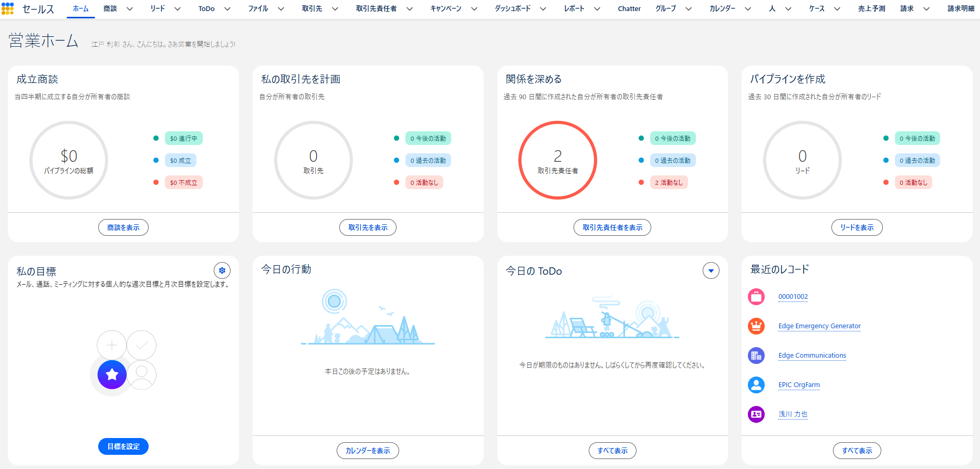Click the person circle in 私の目標
The width and height of the screenshot is (980, 469).
click(x=141, y=374)
